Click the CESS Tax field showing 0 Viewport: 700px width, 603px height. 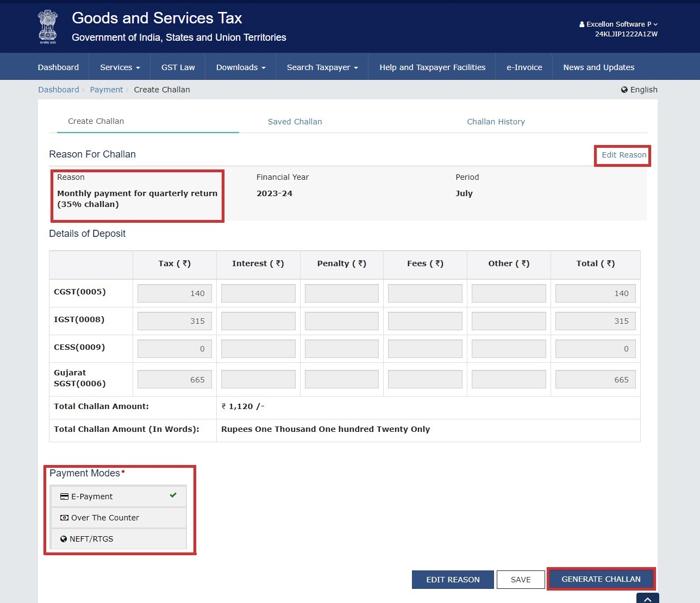tap(174, 349)
